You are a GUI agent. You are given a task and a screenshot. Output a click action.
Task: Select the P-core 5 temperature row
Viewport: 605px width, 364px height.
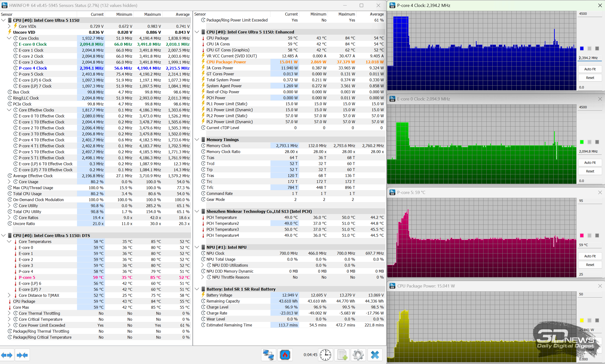(x=27, y=277)
